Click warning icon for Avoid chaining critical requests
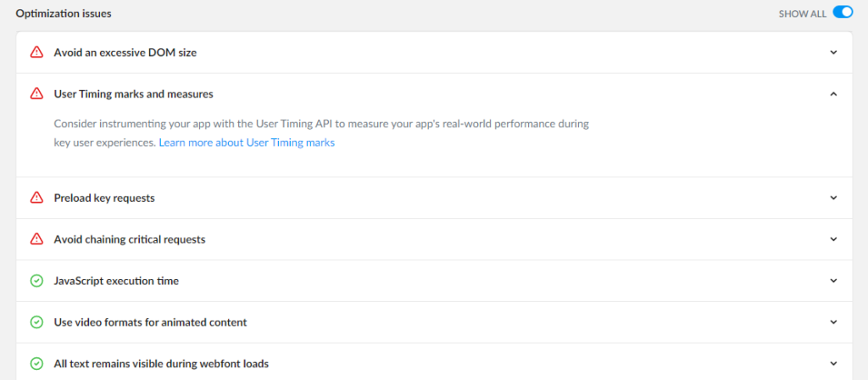This screenshot has height=380, width=868. pos(36,239)
